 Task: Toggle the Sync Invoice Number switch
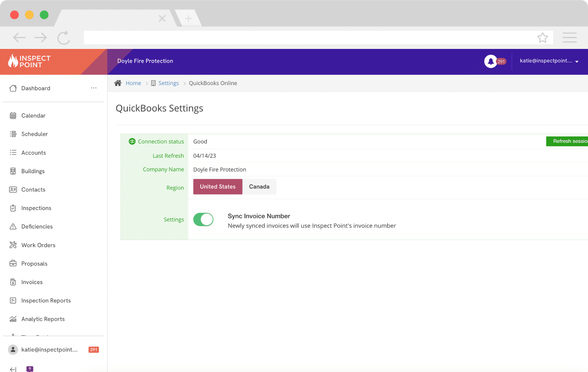tap(203, 219)
